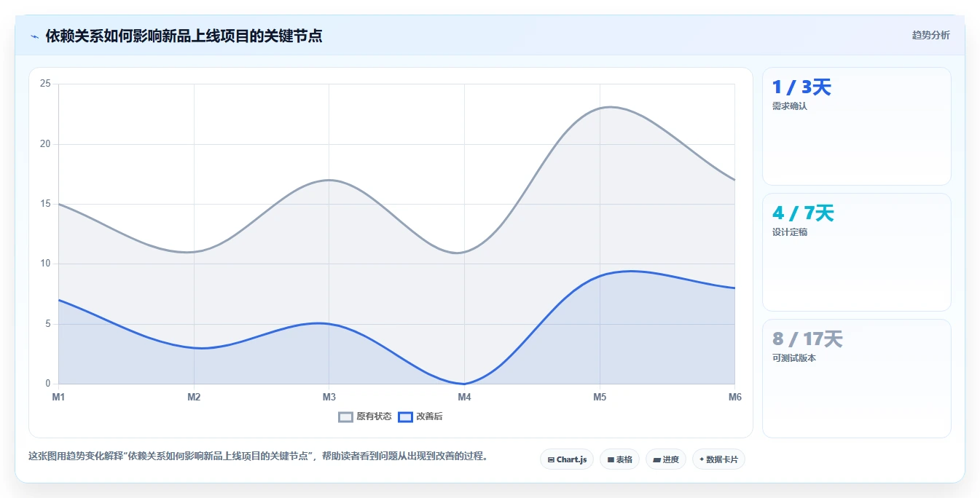The width and height of the screenshot is (980, 498).
Task: Open the 可测试版本 stat card
Action: tap(857, 379)
